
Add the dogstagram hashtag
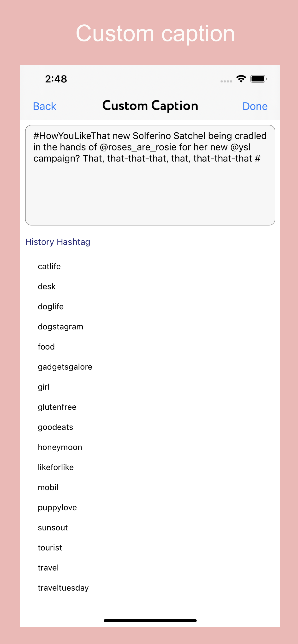60,327
